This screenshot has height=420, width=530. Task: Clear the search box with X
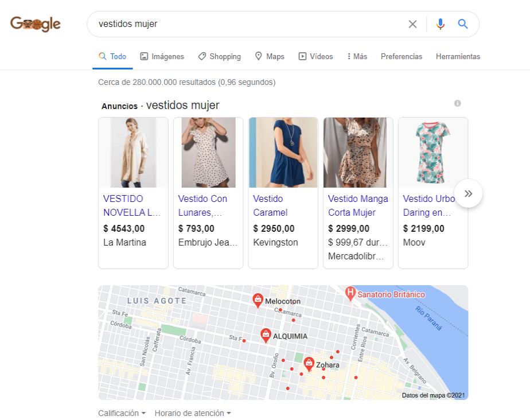click(412, 24)
